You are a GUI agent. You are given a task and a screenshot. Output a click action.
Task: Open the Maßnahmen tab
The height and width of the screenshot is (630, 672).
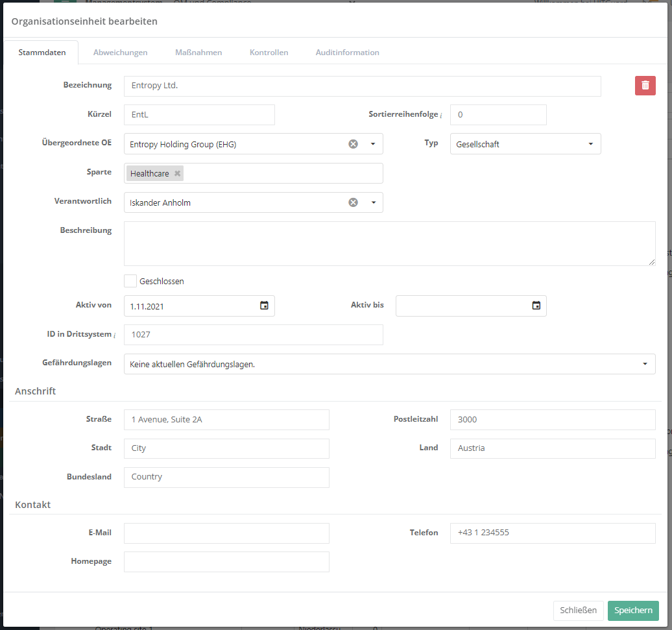(x=198, y=53)
